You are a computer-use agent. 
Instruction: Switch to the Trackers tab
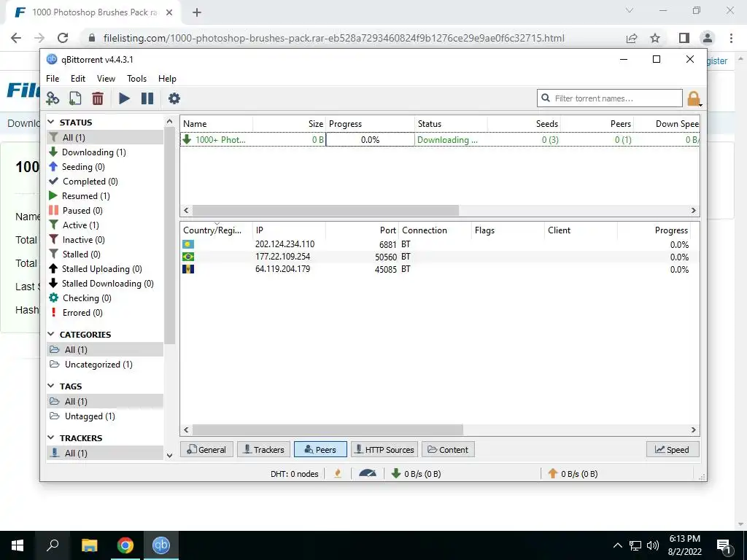pos(263,449)
